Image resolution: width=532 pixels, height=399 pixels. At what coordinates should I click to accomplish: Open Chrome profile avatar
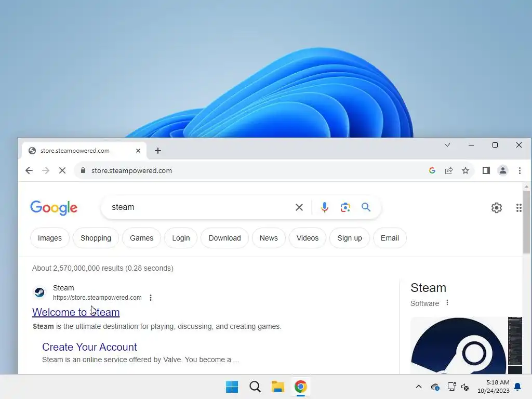tap(503, 170)
